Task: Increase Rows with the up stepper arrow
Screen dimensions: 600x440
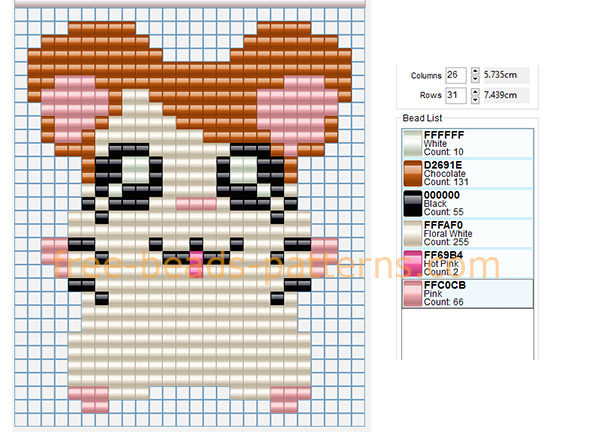Action: point(475,91)
